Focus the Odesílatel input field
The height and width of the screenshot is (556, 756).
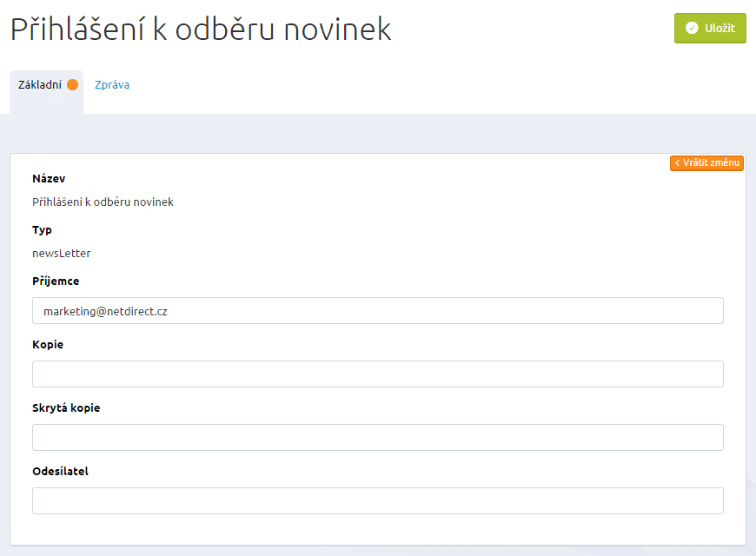[x=377, y=500]
